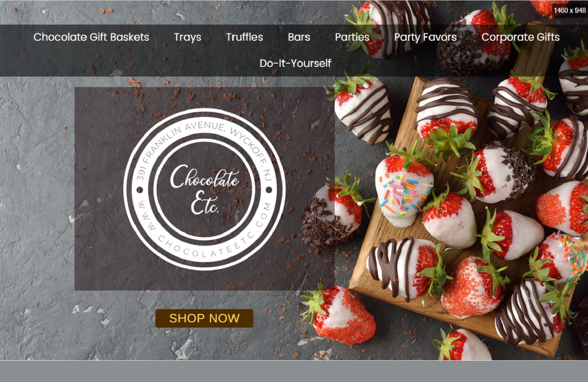Go to the Trays page
This screenshot has width=588, height=382.
187,37
